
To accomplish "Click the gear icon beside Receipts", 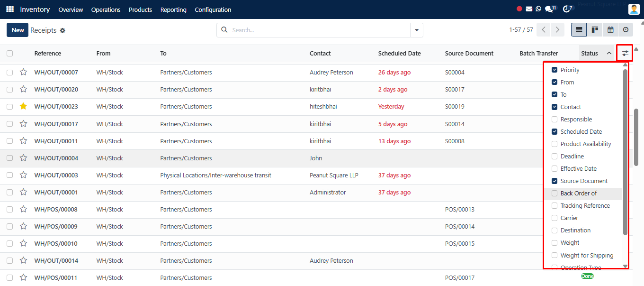I will pyautogui.click(x=63, y=30).
